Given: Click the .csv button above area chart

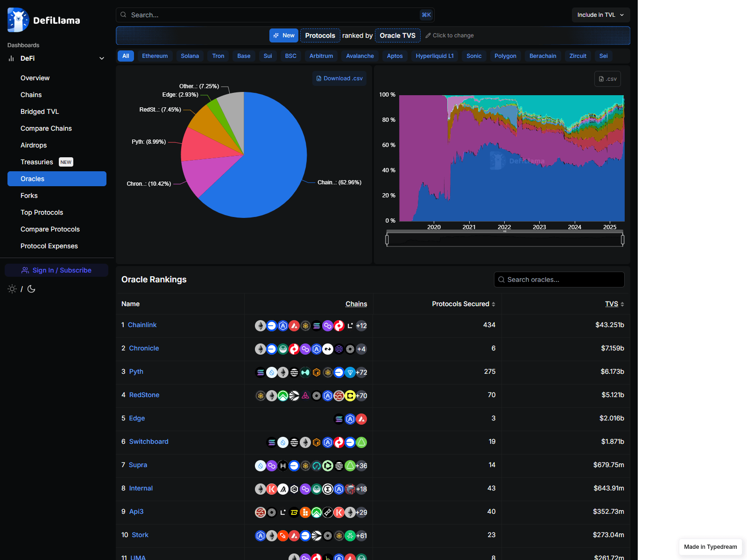Looking at the screenshot, I should tap(607, 79).
